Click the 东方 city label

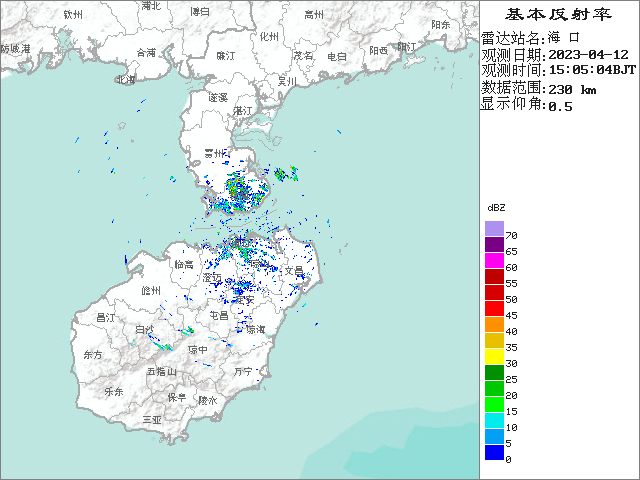click(93, 355)
